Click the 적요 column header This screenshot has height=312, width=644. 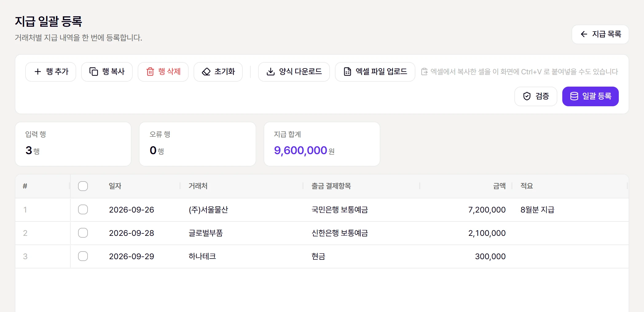coord(527,186)
